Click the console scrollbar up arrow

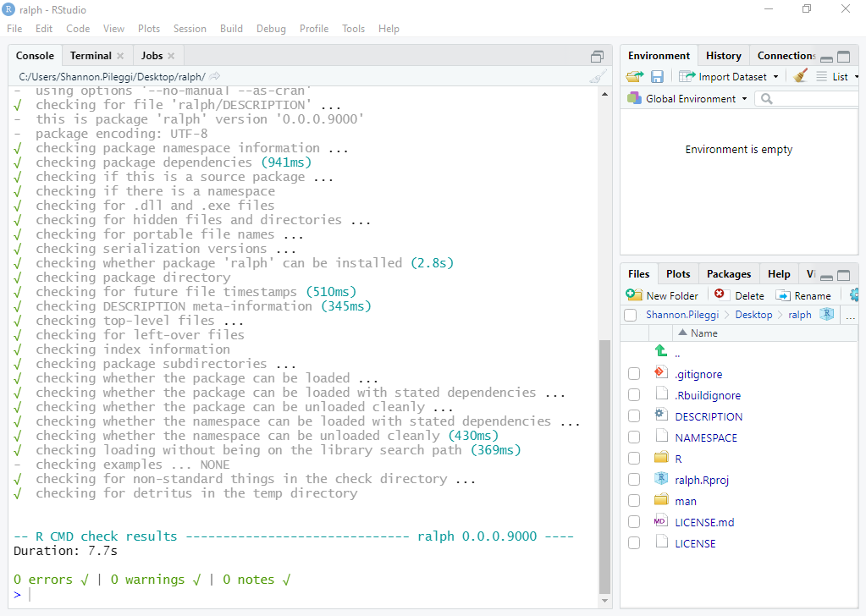[x=604, y=95]
